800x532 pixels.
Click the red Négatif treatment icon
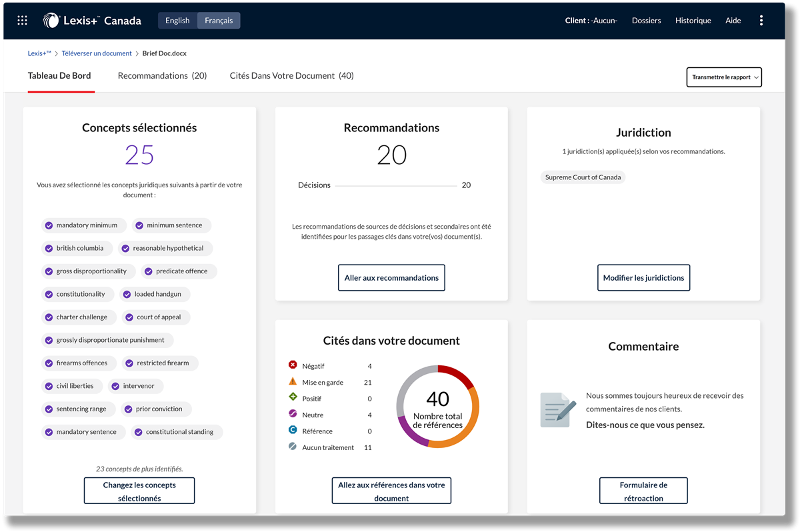point(293,365)
